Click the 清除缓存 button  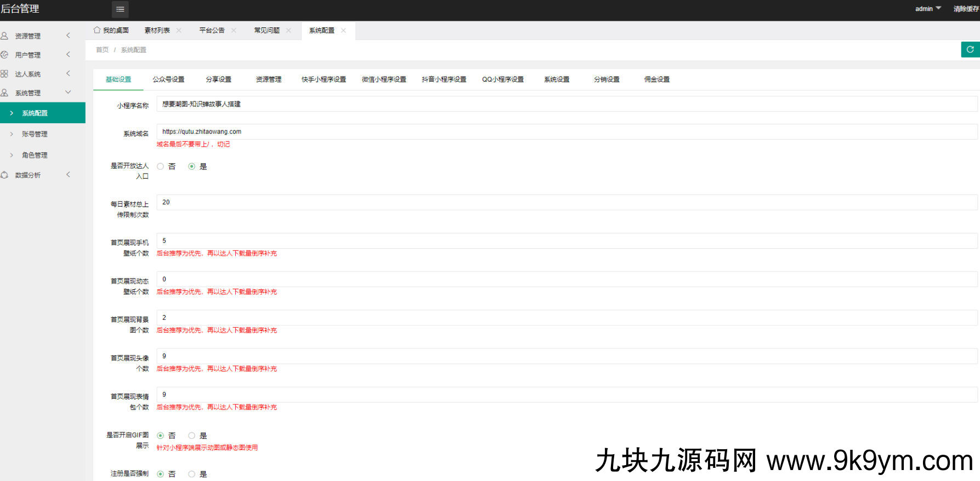tap(966, 9)
